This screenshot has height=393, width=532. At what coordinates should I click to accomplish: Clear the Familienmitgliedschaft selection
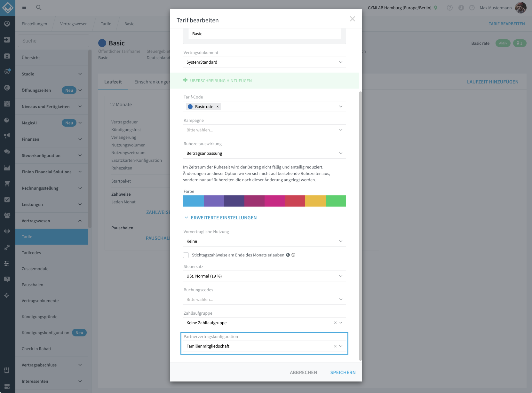[335, 346]
